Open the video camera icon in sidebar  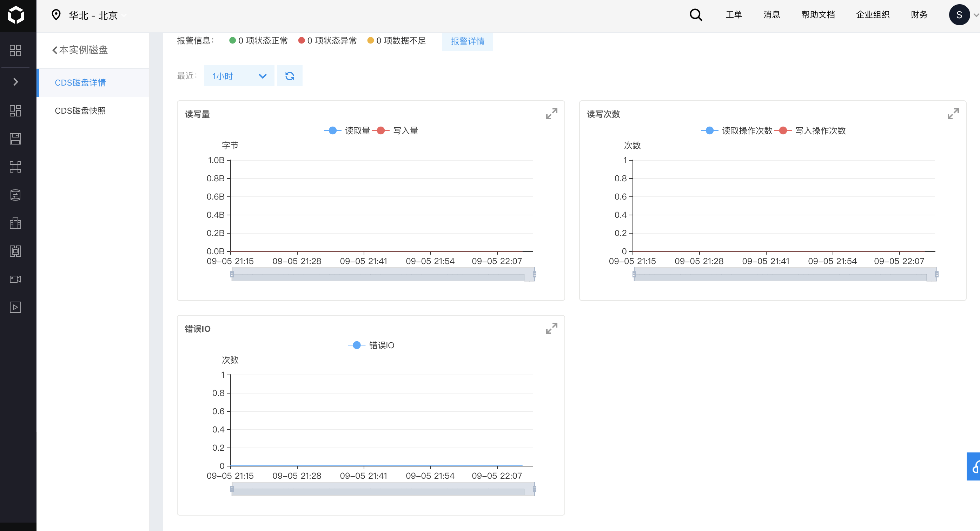coord(15,279)
